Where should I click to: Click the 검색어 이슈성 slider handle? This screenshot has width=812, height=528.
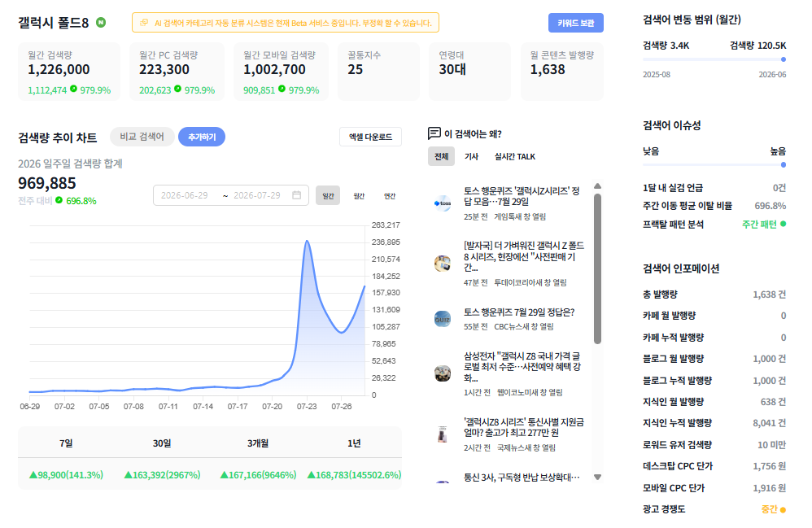click(x=783, y=164)
